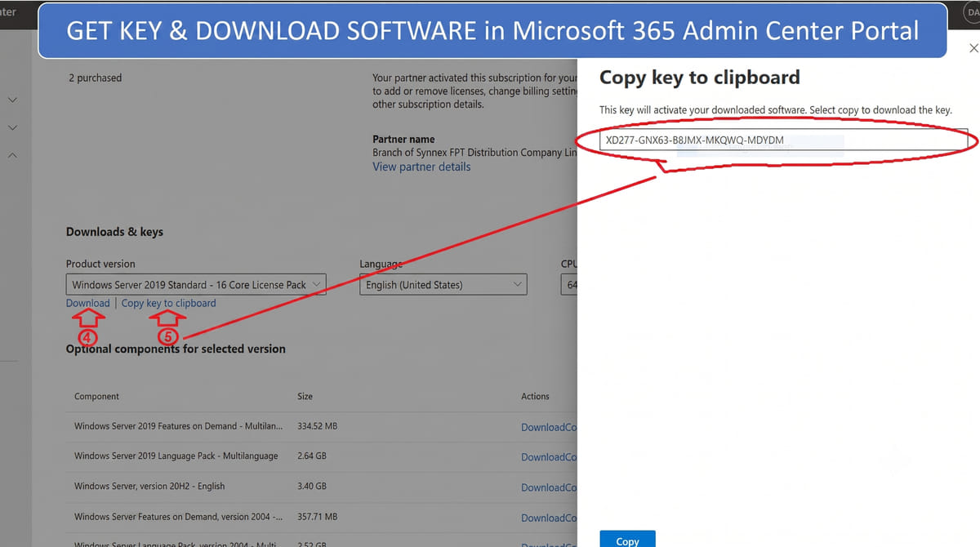Click Windows Server, version 20H2 row name
Screen dimensions: 980x547
149,486
